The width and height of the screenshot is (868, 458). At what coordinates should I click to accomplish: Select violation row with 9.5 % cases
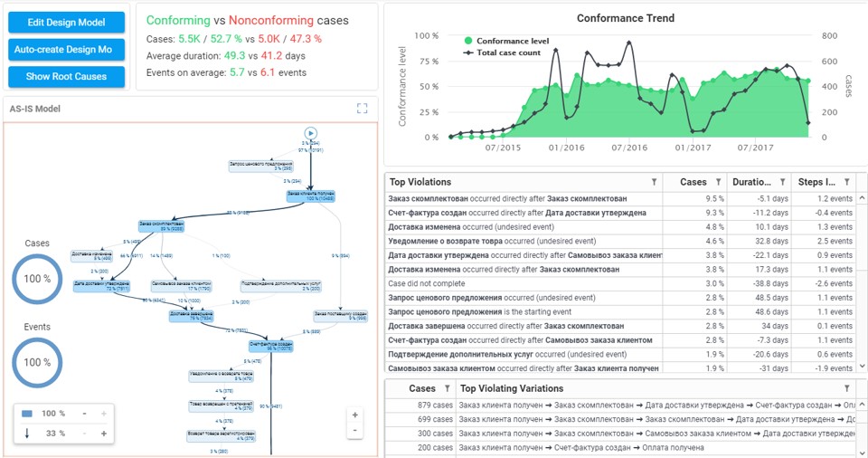click(620, 198)
